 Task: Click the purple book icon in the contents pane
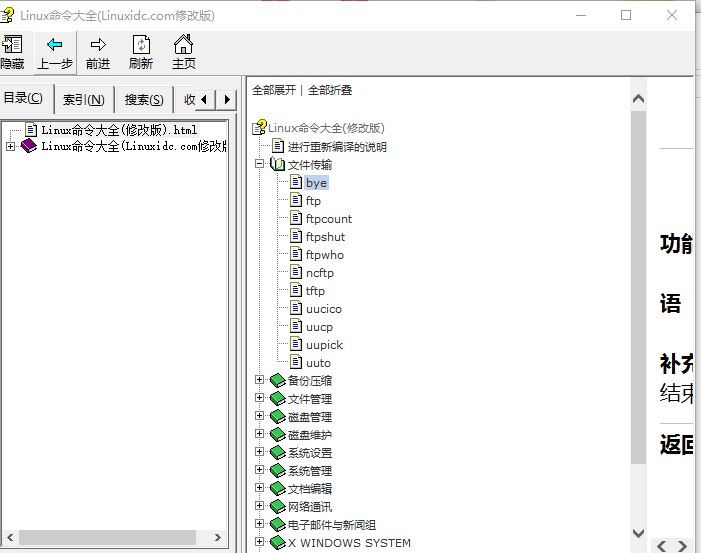(28, 146)
